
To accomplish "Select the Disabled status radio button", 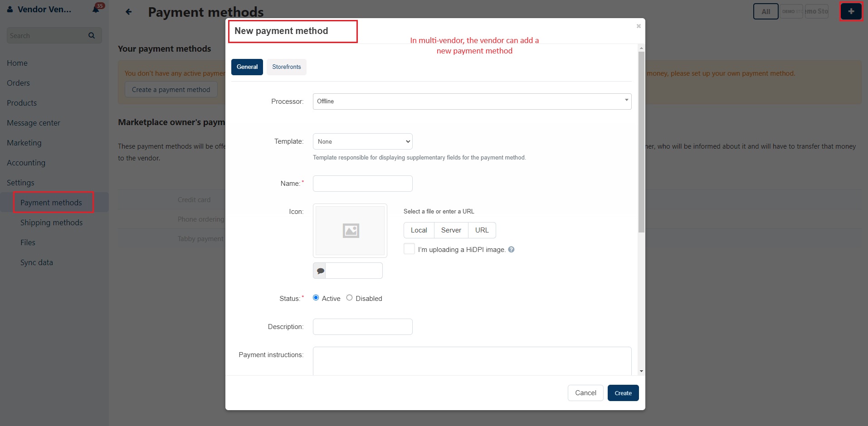I will click(349, 298).
